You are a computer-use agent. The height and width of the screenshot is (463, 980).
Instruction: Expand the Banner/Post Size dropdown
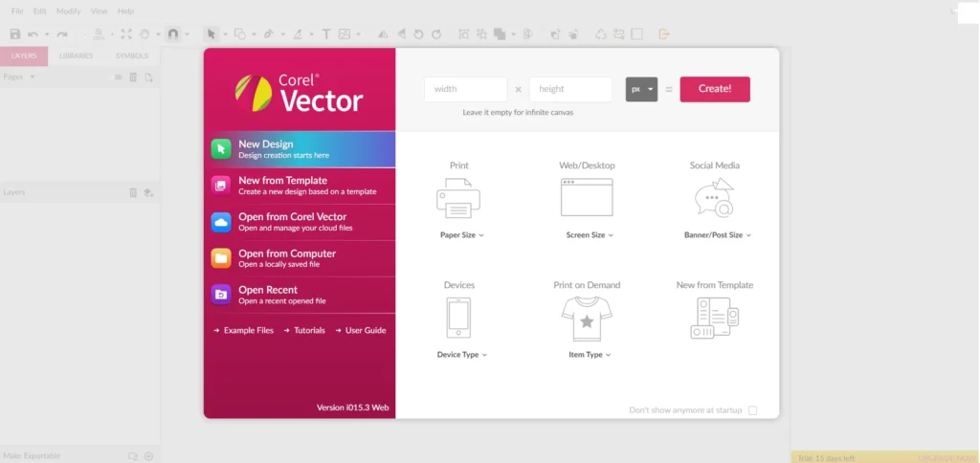(x=718, y=235)
